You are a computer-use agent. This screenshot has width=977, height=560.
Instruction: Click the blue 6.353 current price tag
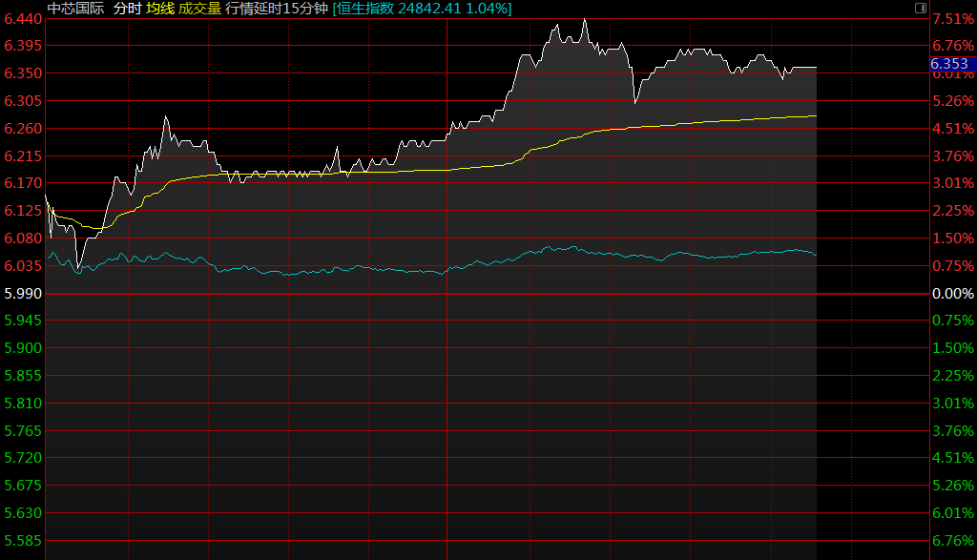[949, 64]
